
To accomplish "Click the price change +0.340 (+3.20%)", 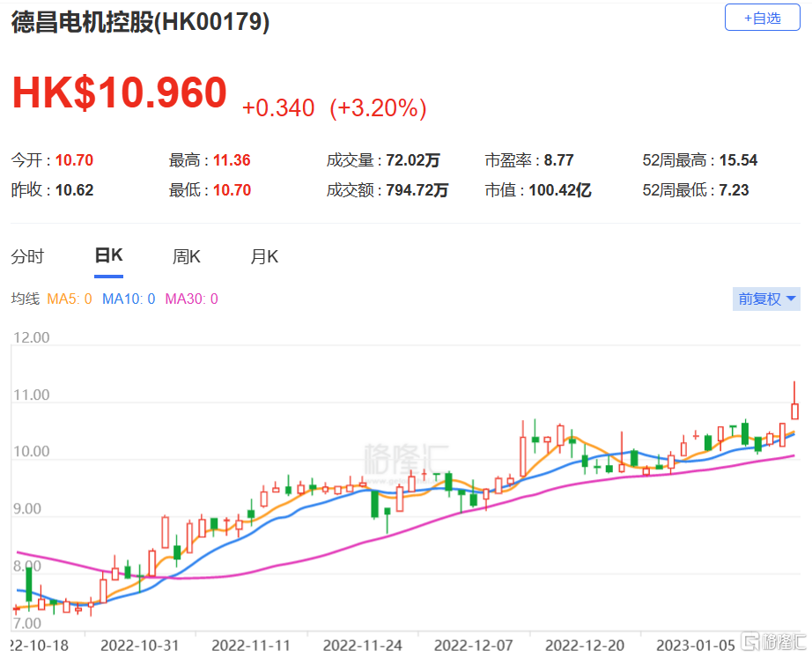I will 335,108.
